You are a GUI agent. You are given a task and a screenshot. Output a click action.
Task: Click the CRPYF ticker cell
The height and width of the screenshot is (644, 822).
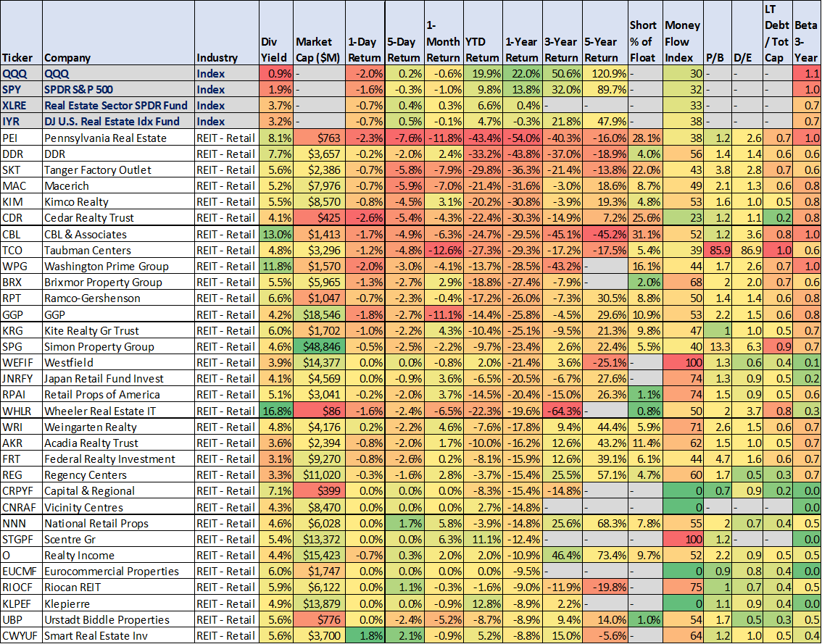click(x=21, y=491)
